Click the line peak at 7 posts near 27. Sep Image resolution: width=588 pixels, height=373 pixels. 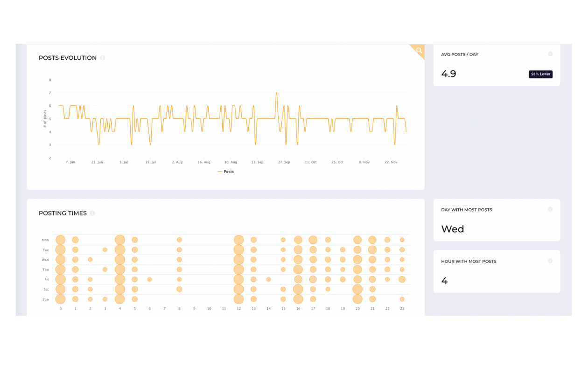pos(276,93)
